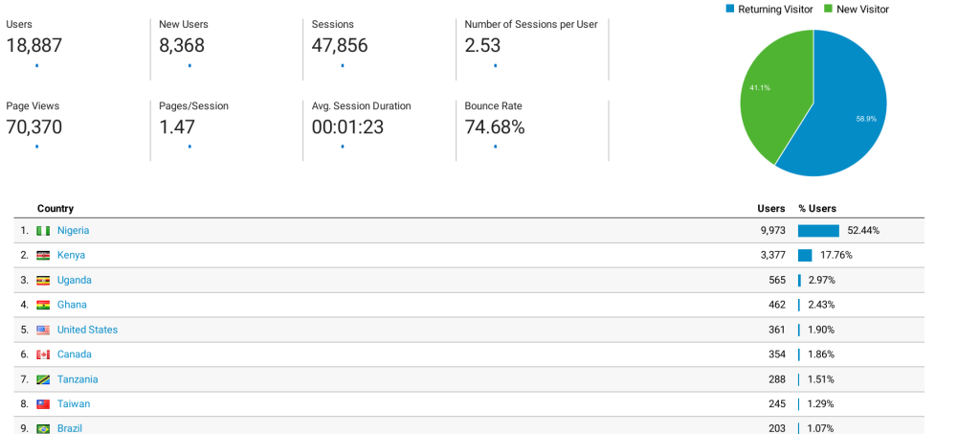The image size is (980, 434).
Task: Open the Canada country link
Action: coord(75,354)
